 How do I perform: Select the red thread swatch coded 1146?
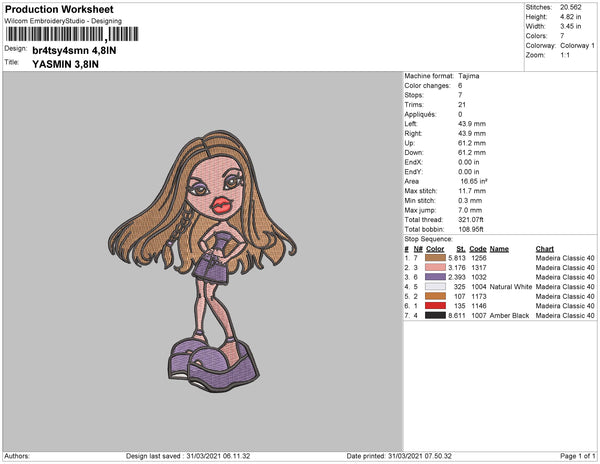pyautogui.click(x=435, y=306)
